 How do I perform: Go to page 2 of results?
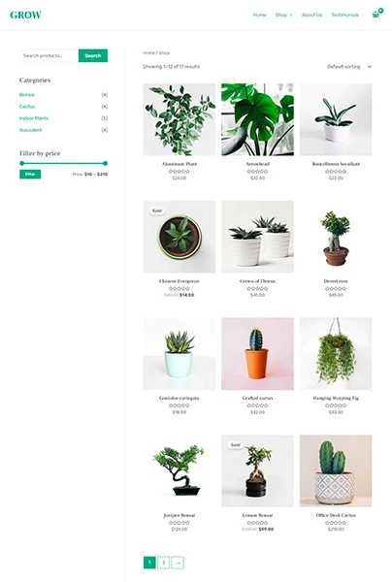pyautogui.click(x=163, y=563)
